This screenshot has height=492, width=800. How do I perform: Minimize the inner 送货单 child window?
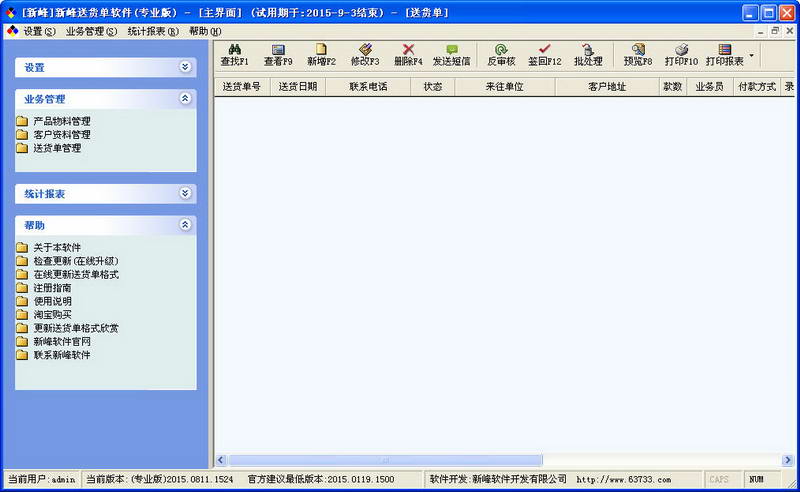click(761, 31)
